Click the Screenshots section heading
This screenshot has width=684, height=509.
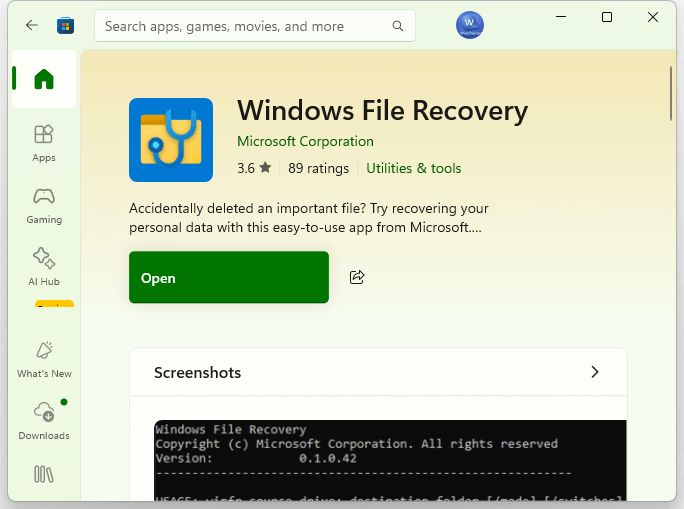click(197, 373)
